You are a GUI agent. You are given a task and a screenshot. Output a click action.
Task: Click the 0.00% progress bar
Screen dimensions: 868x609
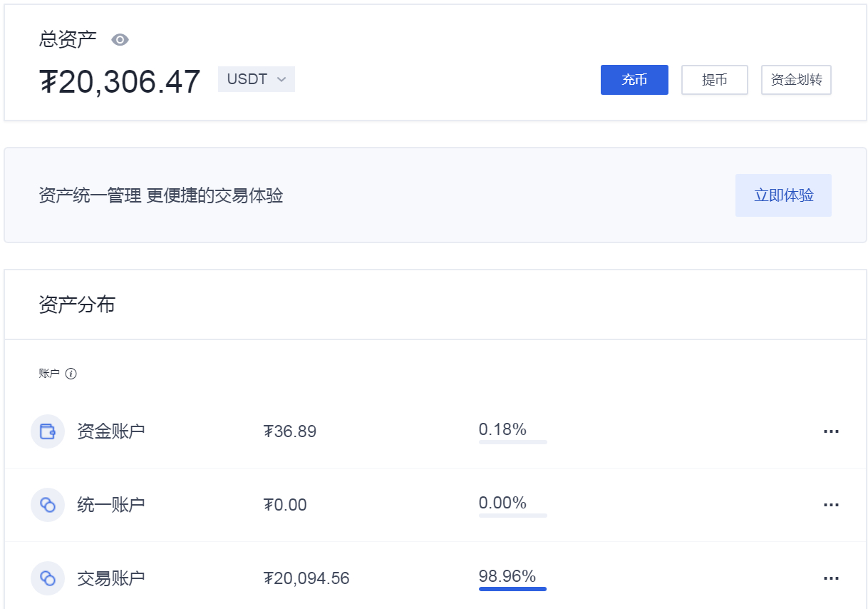coord(513,516)
